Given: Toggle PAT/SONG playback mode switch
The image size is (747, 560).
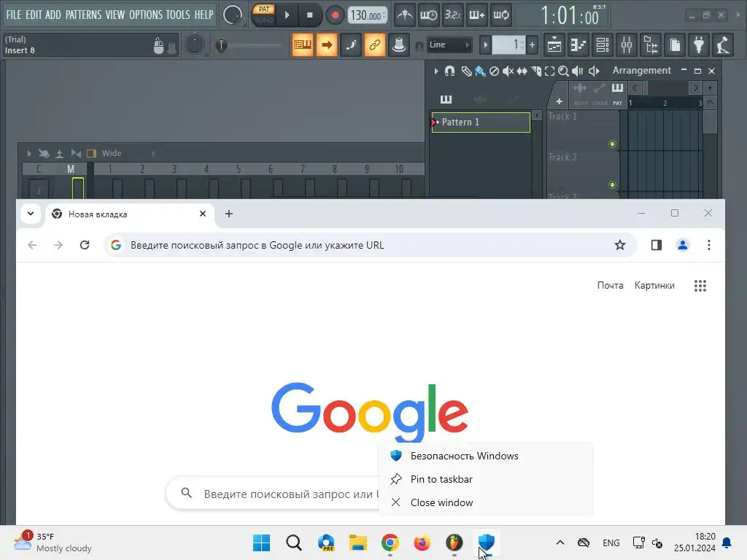Looking at the screenshot, I should pyautogui.click(x=263, y=15).
